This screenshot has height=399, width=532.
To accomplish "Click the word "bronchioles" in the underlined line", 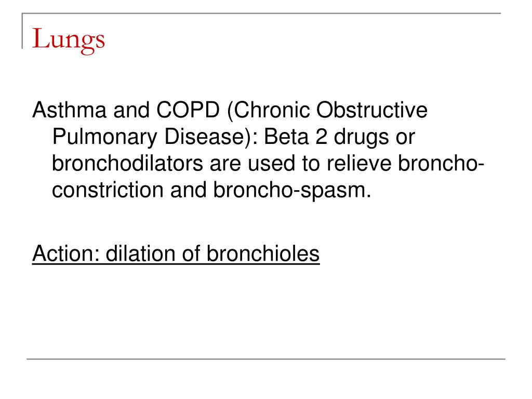I will tap(263, 254).
